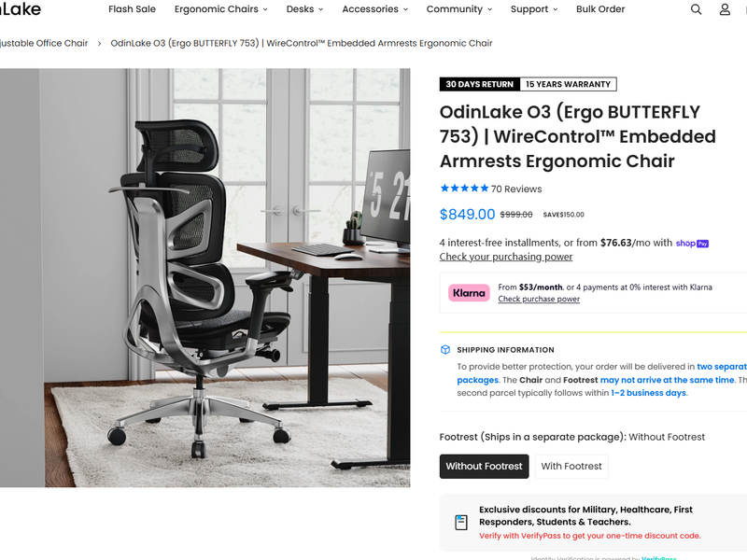Viewport: 747px width, 560px height.
Task: Open the user account icon
Action: (x=725, y=9)
